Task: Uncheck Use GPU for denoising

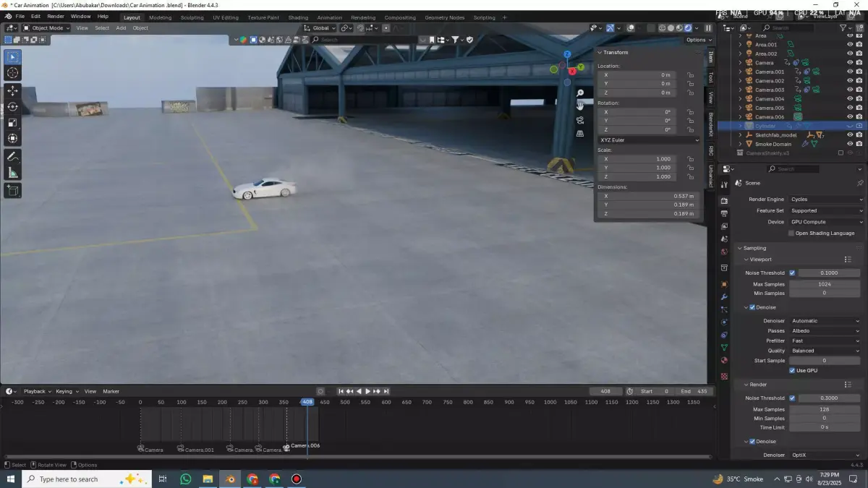Action: tap(792, 370)
